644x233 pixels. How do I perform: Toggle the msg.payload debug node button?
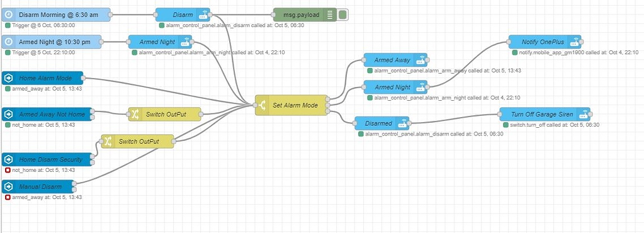coord(343,14)
